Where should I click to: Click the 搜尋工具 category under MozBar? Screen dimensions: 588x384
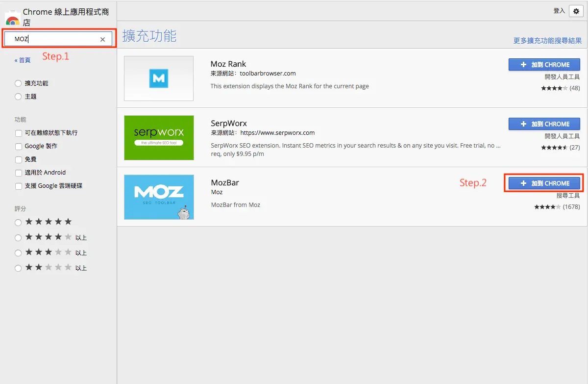coord(568,195)
